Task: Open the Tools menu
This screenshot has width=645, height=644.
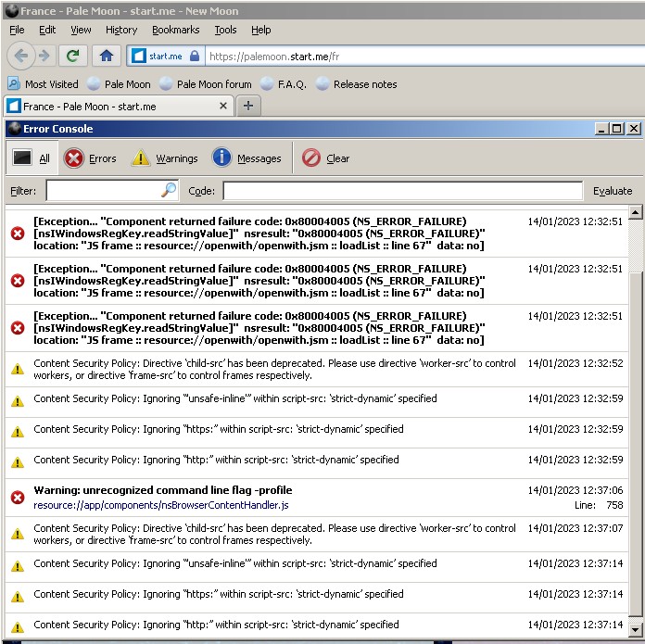Action: [225, 30]
